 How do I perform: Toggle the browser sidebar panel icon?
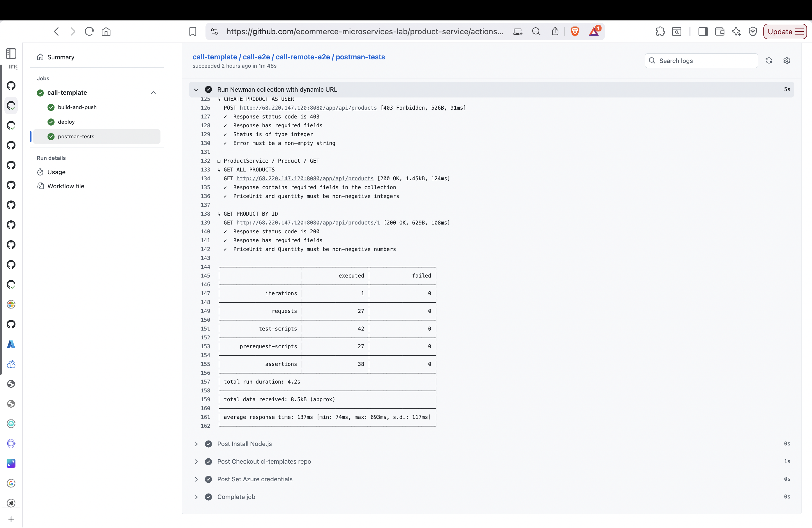pyautogui.click(x=703, y=32)
